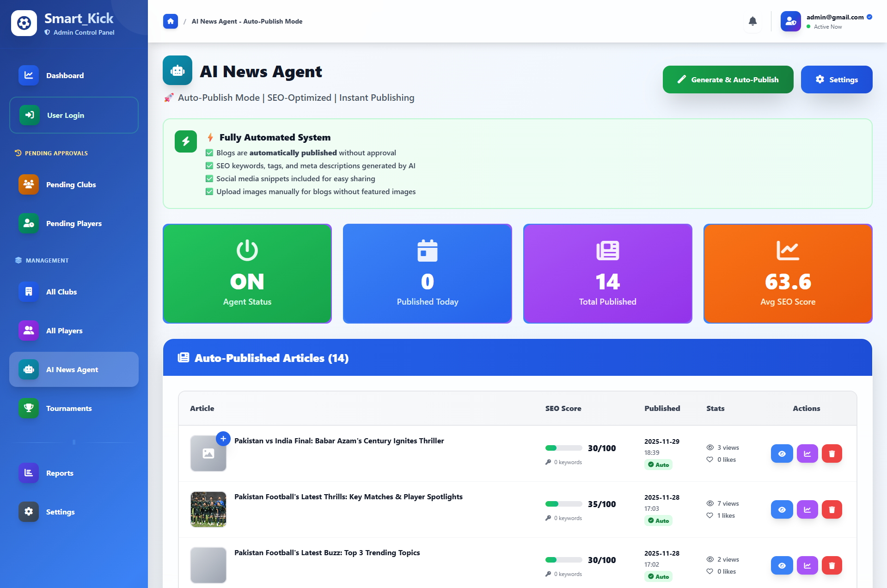The image size is (887, 588).
Task: Delete the Top 3 Trending Topics article
Action: pos(832,565)
